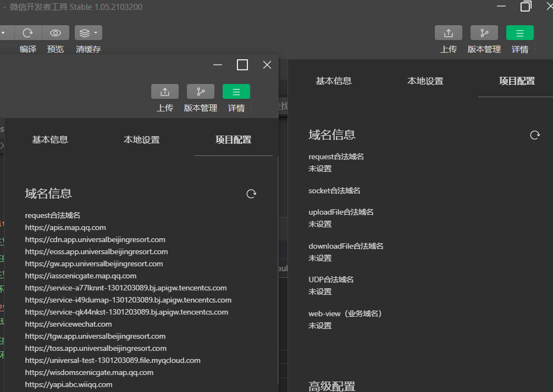
Task: Switch to 基本信息 tab in front window
Action: pyautogui.click(x=50, y=140)
